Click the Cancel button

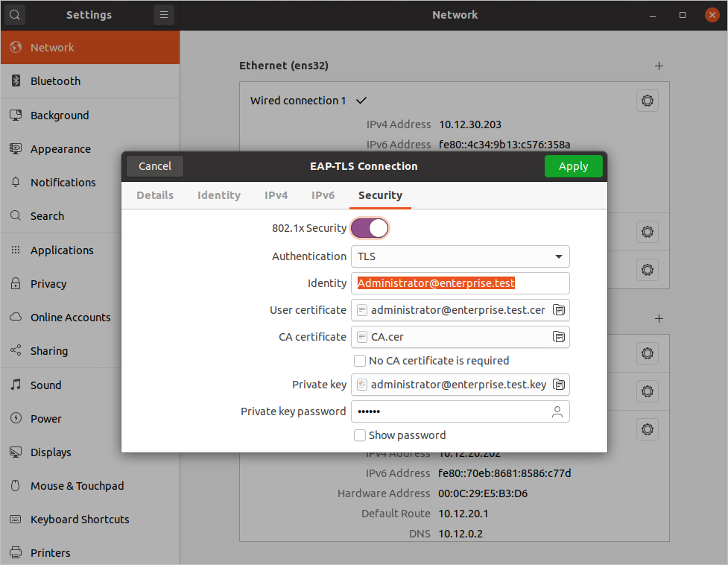click(x=155, y=166)
